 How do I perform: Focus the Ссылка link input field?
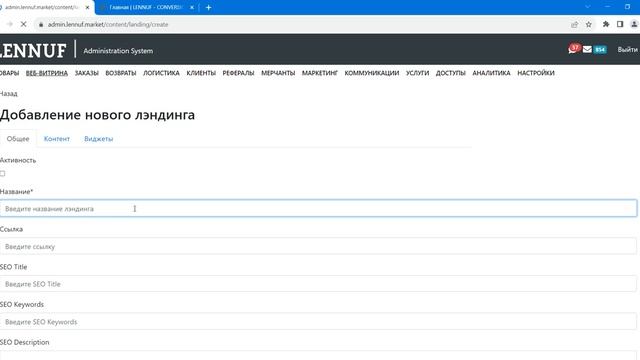318,246
